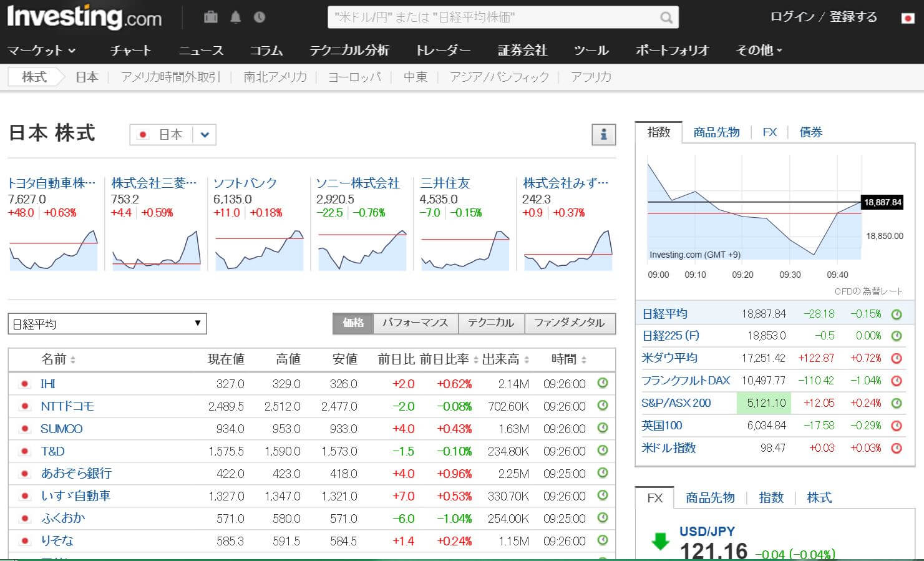The height and width of the screenshot is (561, 924).
Task: Select the ヨーロッパ sub-navigation link
Action: point(354,77)
